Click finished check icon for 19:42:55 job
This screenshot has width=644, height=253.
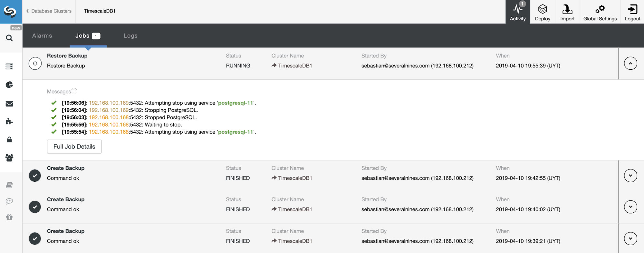(35, 176)
